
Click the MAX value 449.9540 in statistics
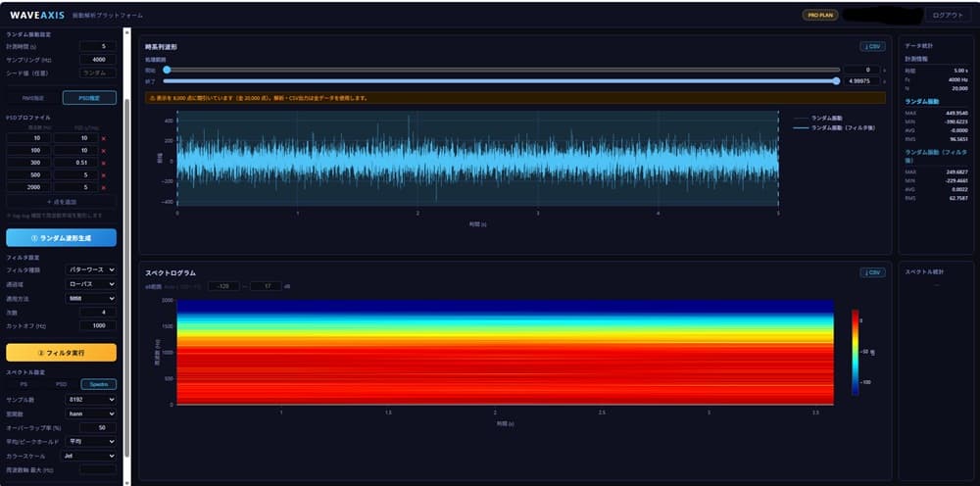pyautogui.click(x=956, y=113)
